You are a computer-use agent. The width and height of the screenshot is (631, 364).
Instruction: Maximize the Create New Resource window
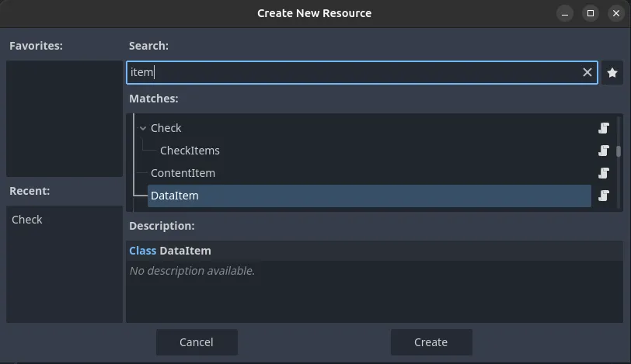point(591,14)
